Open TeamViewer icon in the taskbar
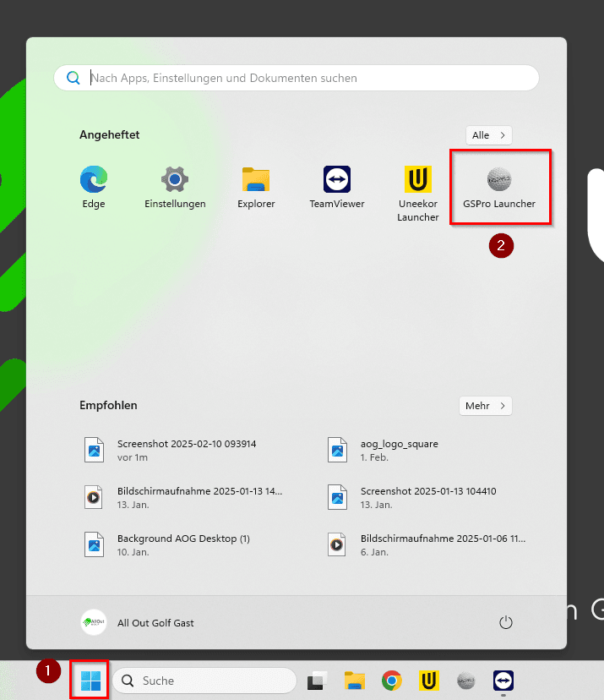The image size is (604, 700). 503,681
